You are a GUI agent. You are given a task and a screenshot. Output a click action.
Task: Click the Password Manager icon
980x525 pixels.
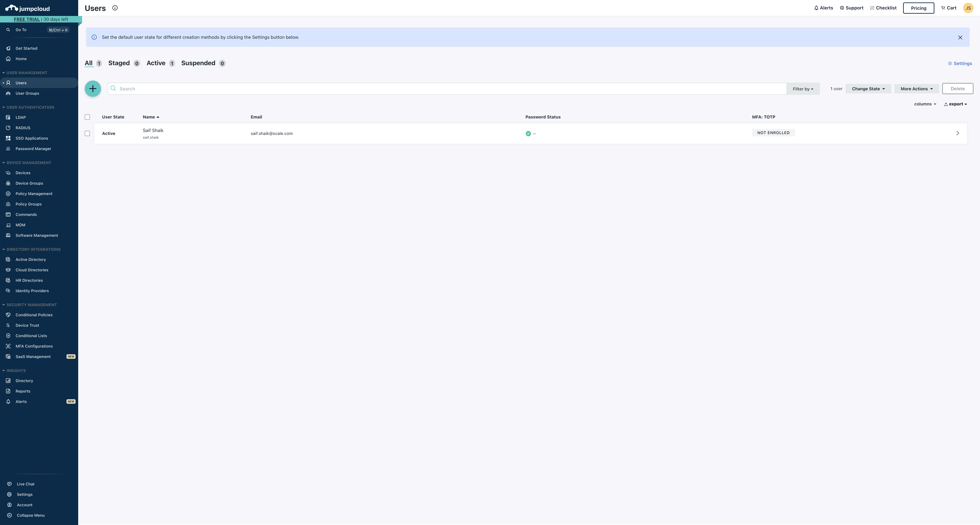coord(8,149)
